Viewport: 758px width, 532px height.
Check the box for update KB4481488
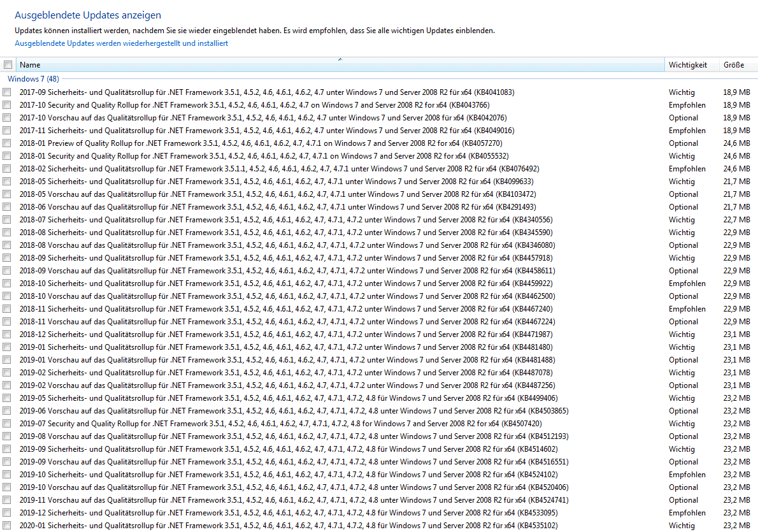(x=7, y=360)
